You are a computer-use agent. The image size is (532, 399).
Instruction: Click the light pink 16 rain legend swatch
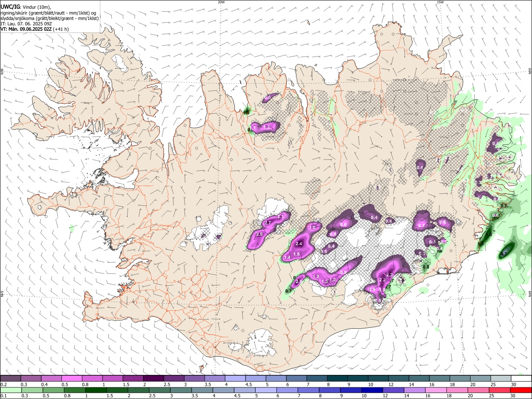click(x=436, y=390)
